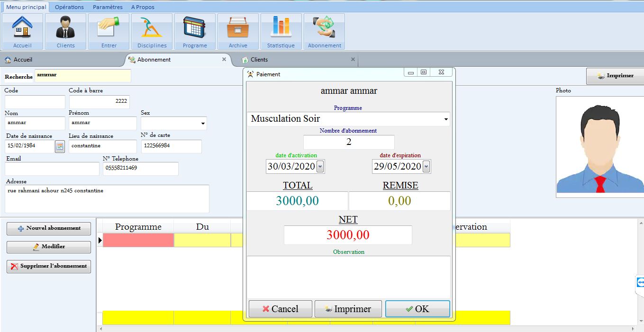Select the Disciplines ribbon icon

152,28
